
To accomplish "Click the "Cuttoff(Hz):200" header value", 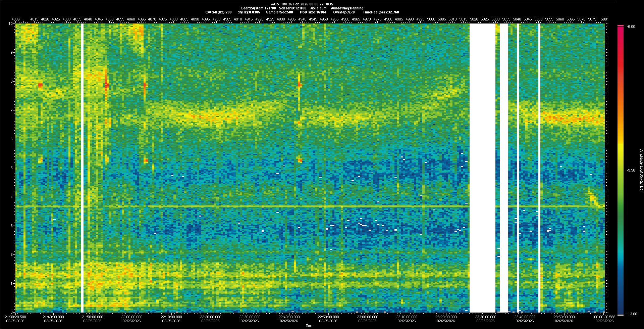I will pyautogui.click(x=218, y=12).
